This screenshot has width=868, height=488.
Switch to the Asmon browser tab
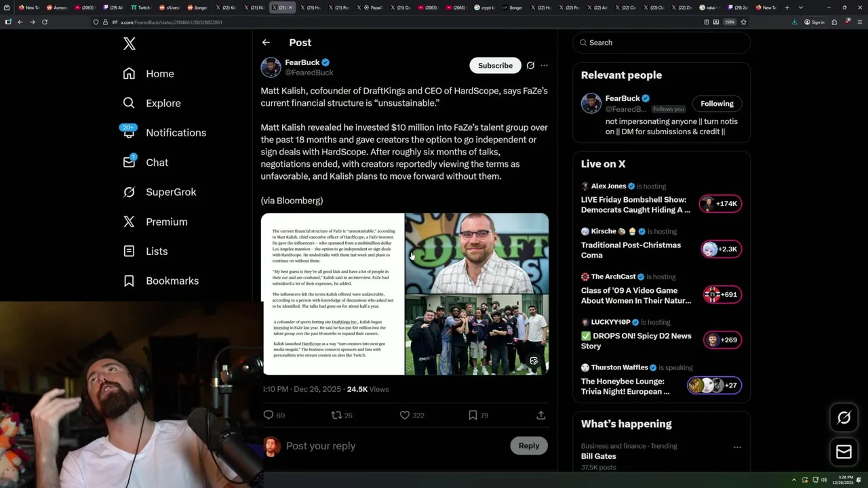pos(58,7)
